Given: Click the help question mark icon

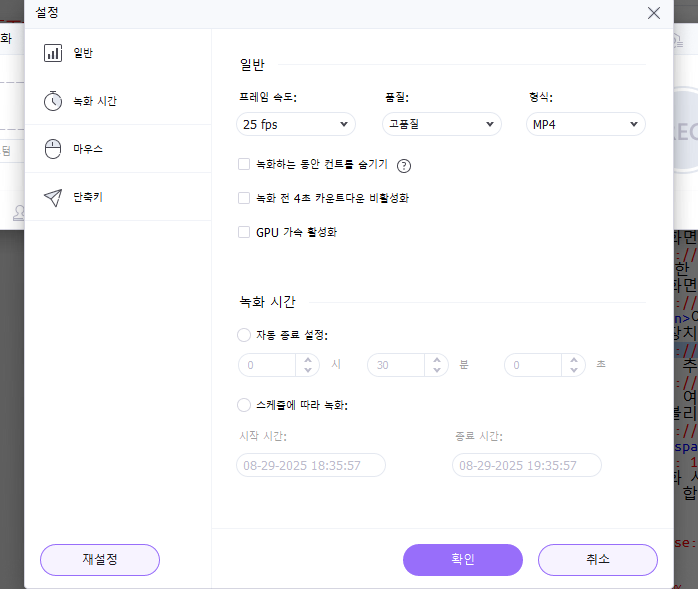Looking at the screenshot, I should point(404,166).
